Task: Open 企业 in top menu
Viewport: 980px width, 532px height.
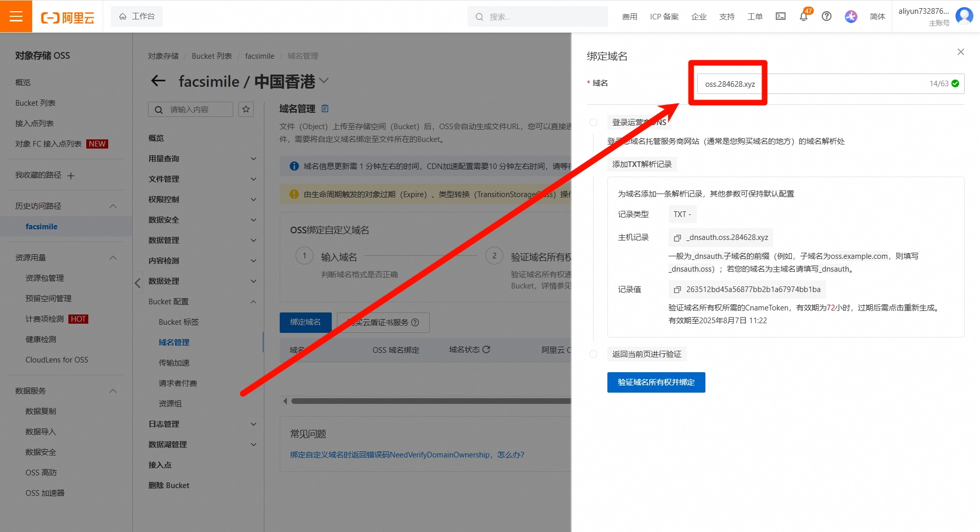Action: (x=699, y=16)
